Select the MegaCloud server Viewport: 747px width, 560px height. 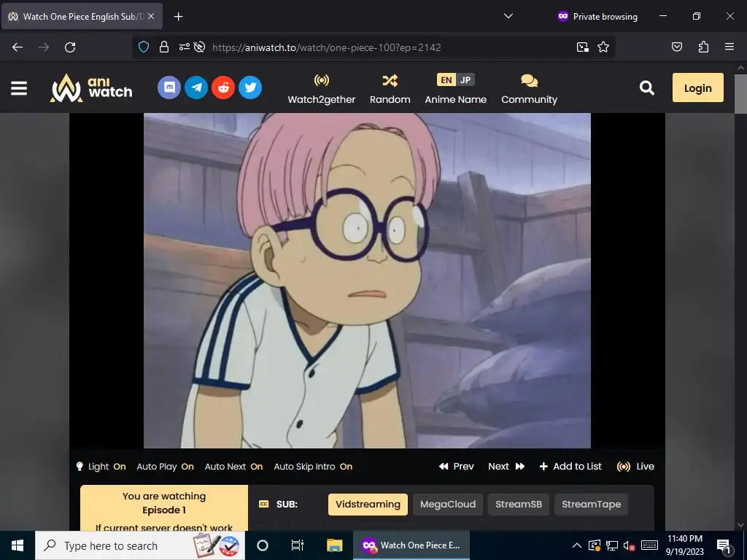448,505
